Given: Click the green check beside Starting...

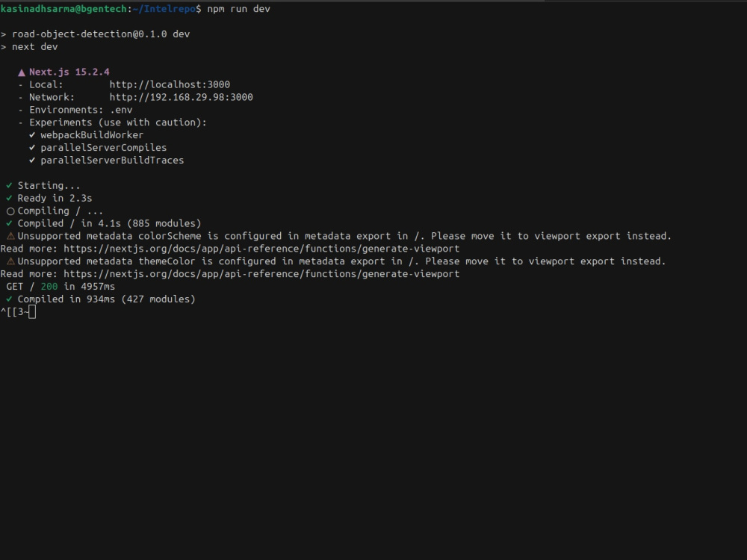Looking at the screenshot, I should pyautogui.click(x=9, y=185).
